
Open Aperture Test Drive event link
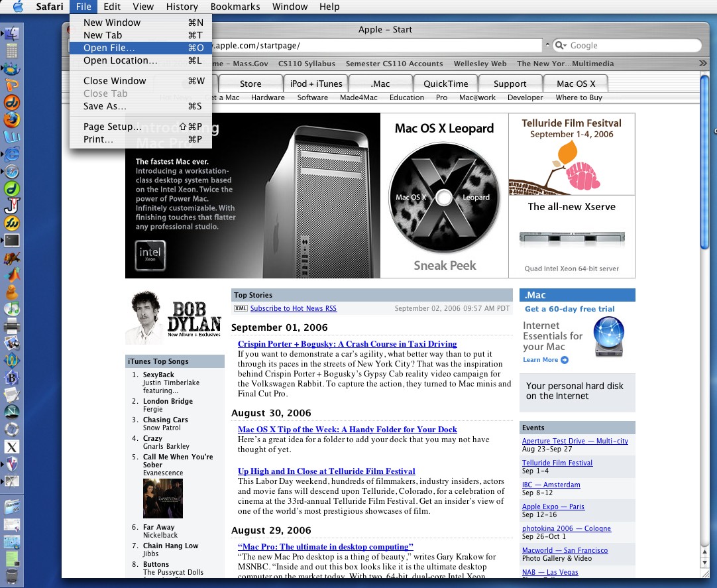(x=575, y=441)
